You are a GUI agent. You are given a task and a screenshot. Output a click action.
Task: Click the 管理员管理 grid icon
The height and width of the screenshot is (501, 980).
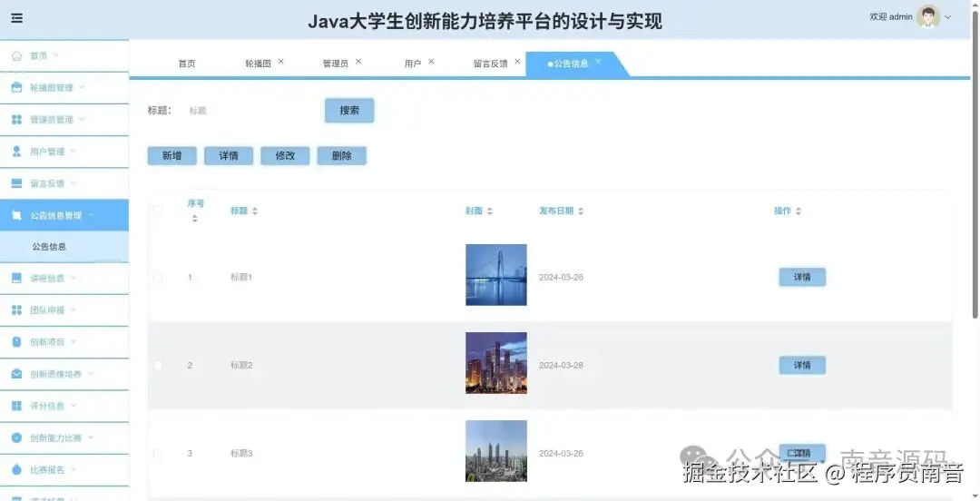(x=17, y=120)
